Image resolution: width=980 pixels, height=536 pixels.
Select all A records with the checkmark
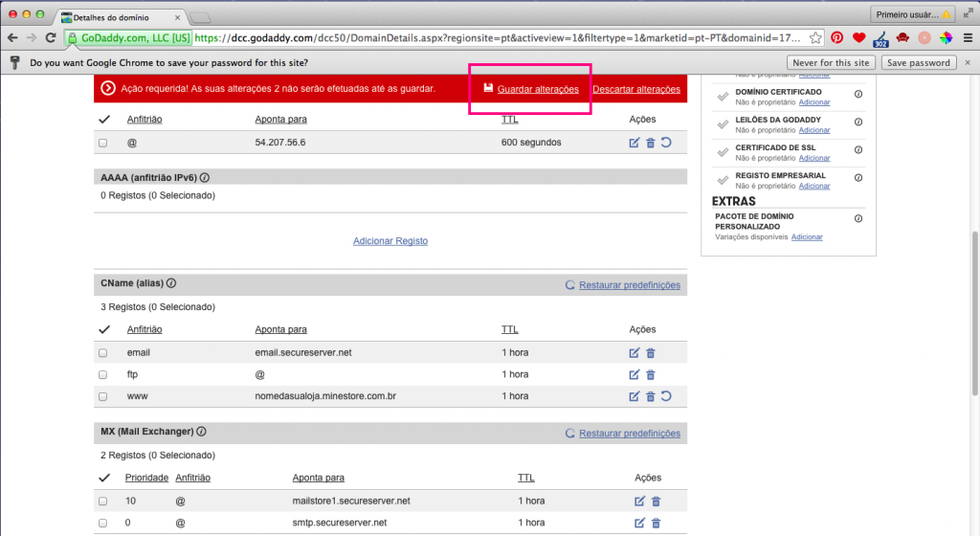tap(104, 120)
